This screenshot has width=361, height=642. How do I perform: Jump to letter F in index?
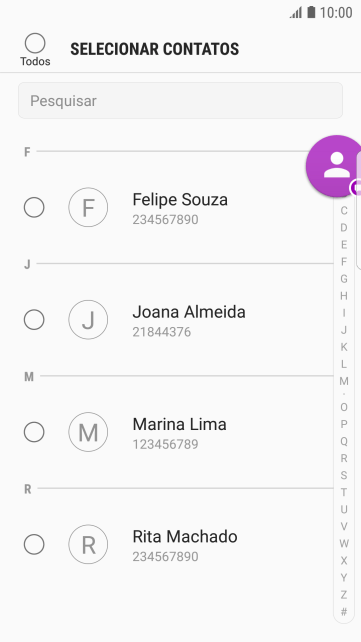click(344, 262)
